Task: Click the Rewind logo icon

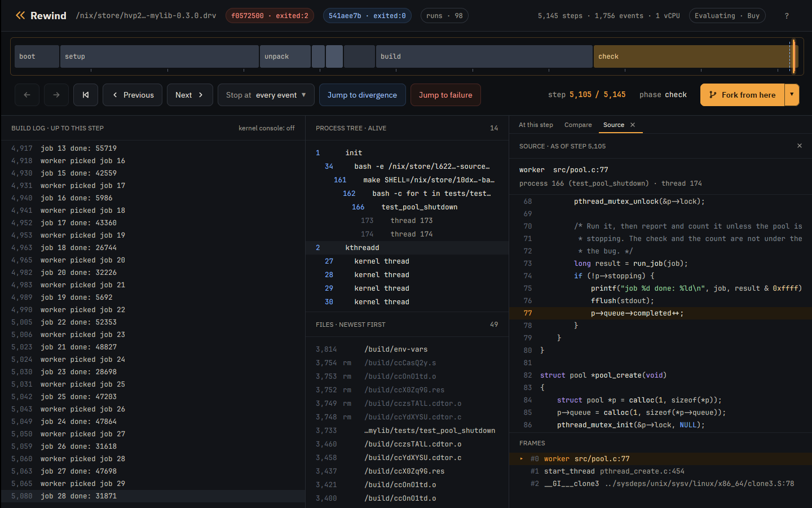Action: pos(20,15)
